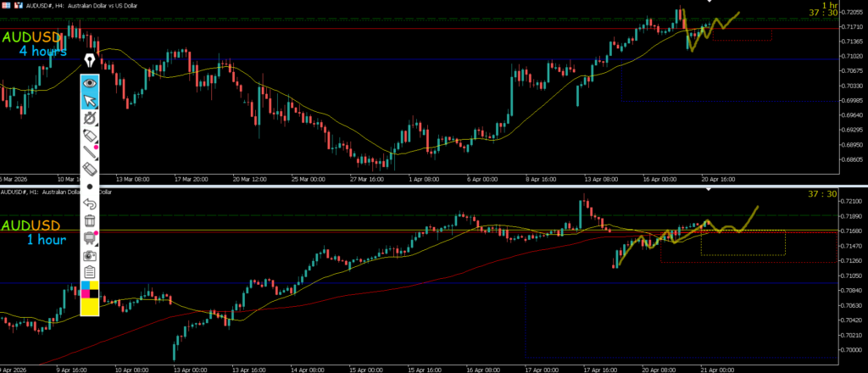Toggle drawing visibility with the eye icon
The height and width of the screenshot is (373, 868).
coord(90,84)
